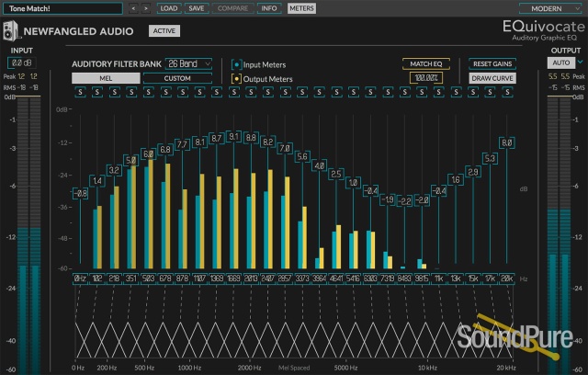The height and width of the screenshot is (375, 588).
Task: Click the 9.1 gain slider handle
Action: pos(233,136)
